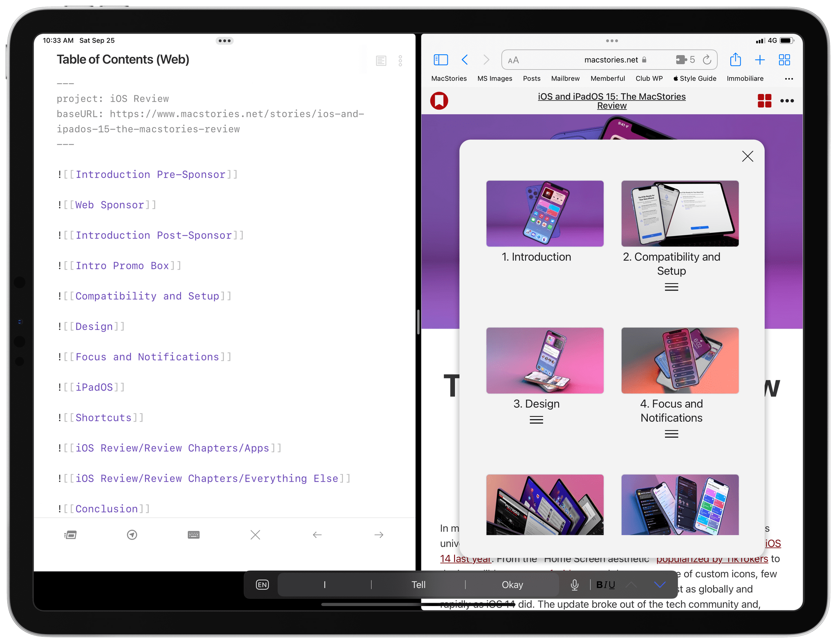Open Immobiliare bookmark
837x644 pixels.
pos(745,78)
